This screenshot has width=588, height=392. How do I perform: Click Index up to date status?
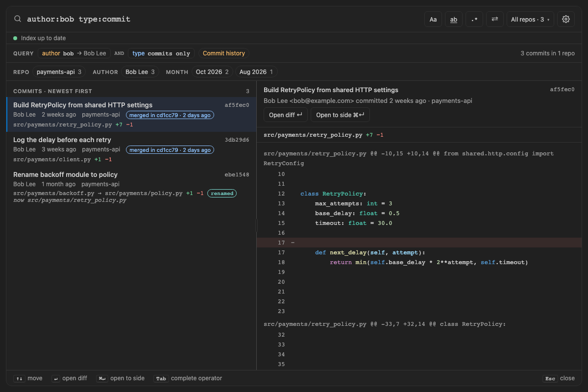(40, 38)
